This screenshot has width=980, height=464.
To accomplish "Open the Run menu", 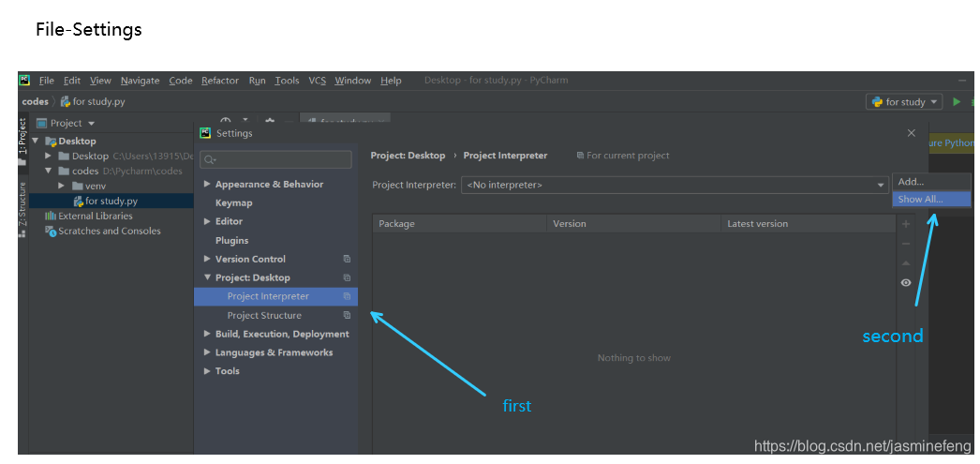I will (x=257, y=80).
